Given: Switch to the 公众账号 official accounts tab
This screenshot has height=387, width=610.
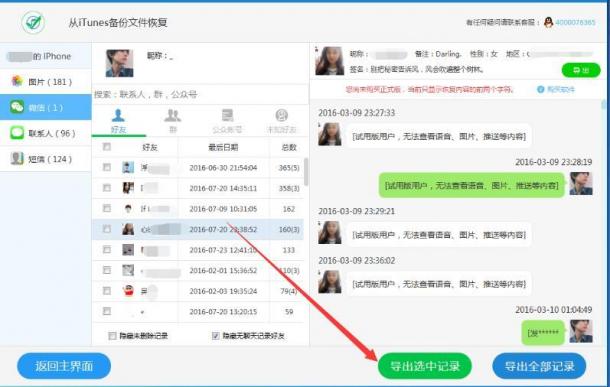Looking at the screenshot, I should 227,121.
